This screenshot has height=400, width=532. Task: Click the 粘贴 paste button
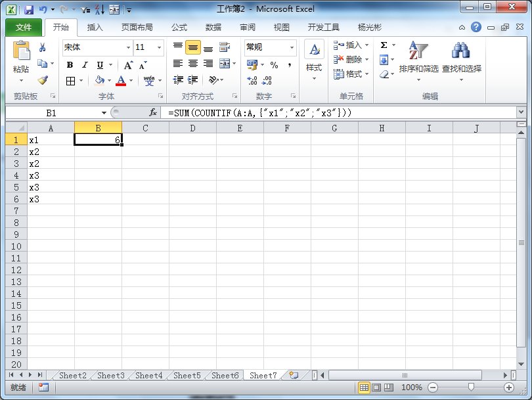[21, 59]
